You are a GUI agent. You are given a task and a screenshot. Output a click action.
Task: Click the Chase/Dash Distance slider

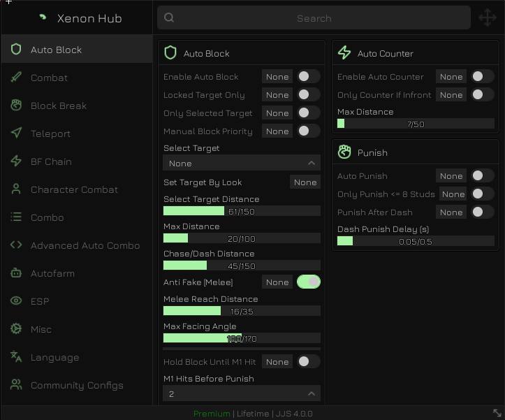(x=242, y=266)
